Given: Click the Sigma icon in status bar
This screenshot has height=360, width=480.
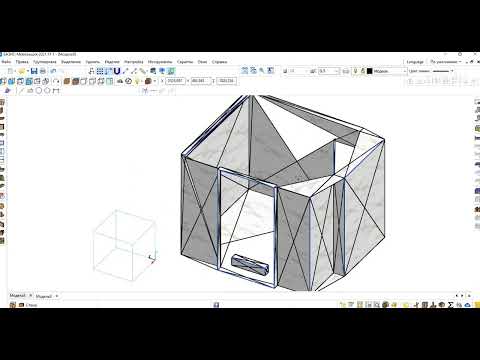Looking at the screenshot, I should tap(451, 304).
